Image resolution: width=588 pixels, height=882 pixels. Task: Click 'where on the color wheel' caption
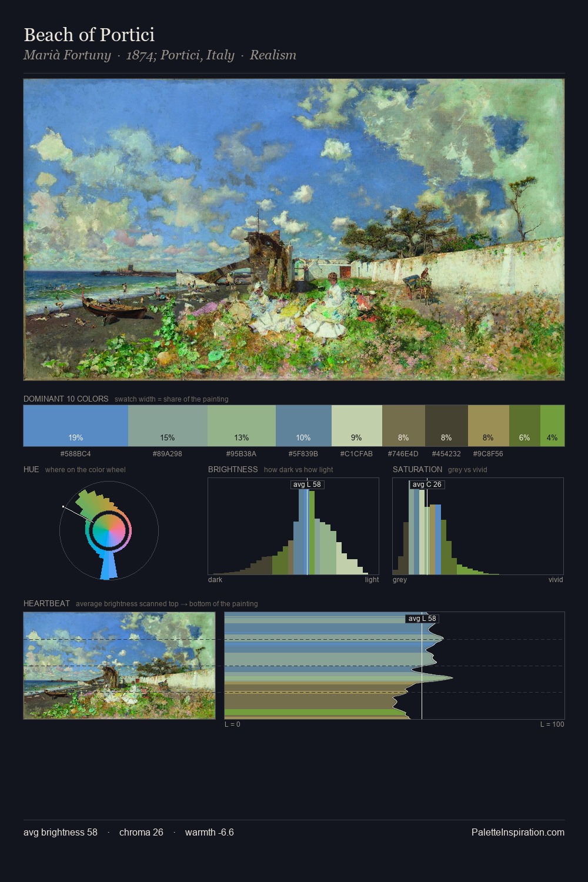(85, 470)
